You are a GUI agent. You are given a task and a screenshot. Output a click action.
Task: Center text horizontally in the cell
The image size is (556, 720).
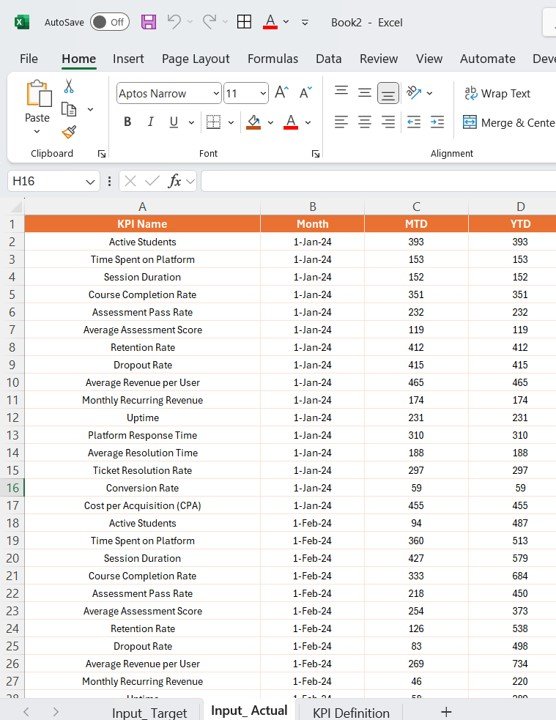click(x=365, y=122)
